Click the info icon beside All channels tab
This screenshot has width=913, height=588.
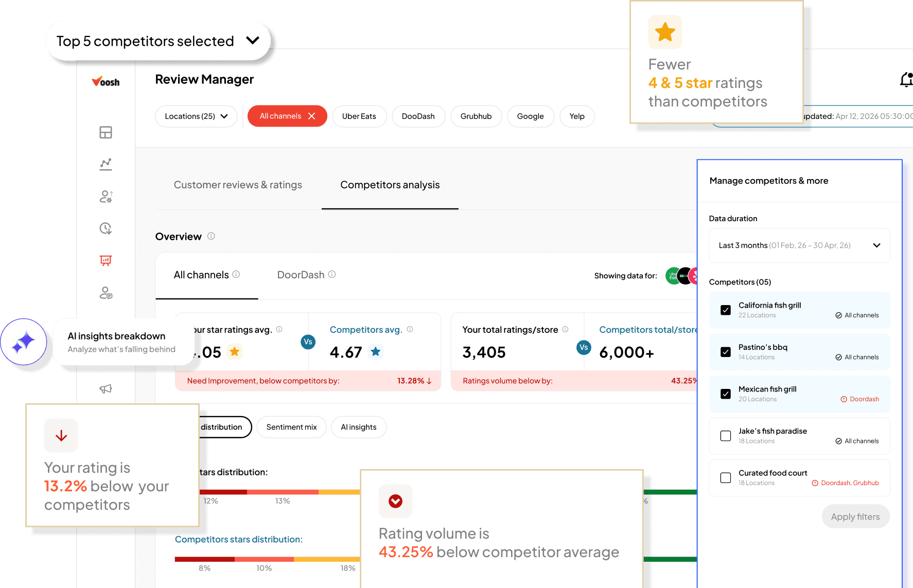(236, 274)
